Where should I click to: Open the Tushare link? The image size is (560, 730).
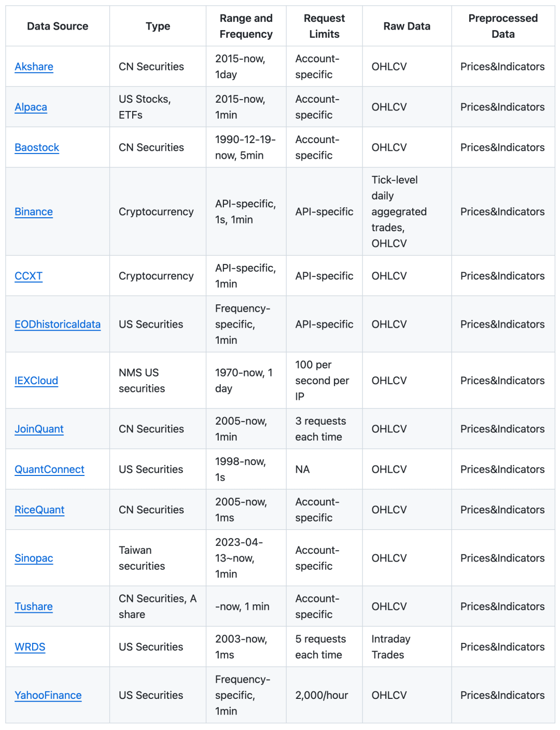(x=34, y=607)
